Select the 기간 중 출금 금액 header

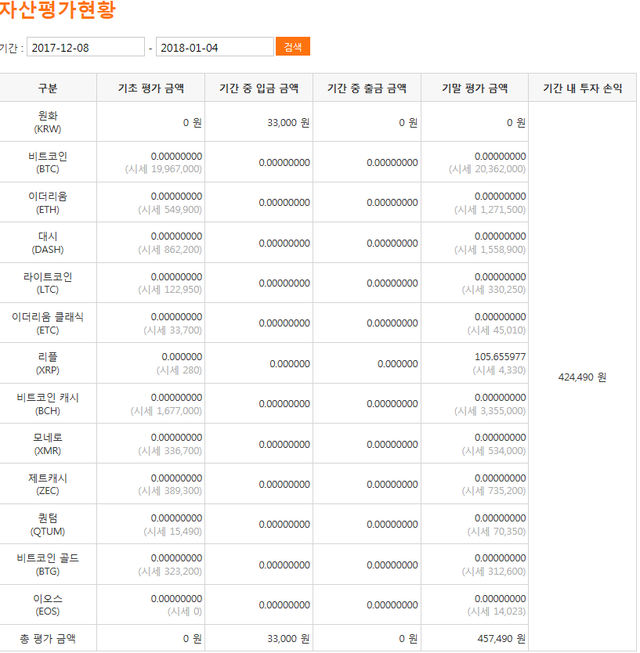367,88
